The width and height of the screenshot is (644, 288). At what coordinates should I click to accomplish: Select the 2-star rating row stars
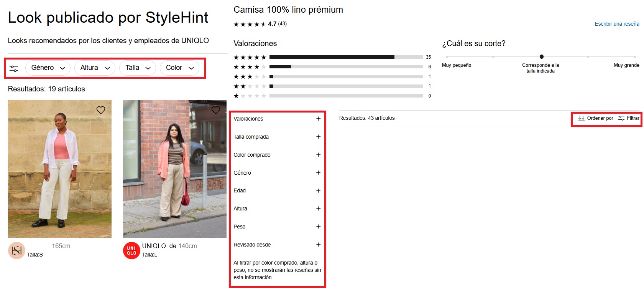coord(250,86)
